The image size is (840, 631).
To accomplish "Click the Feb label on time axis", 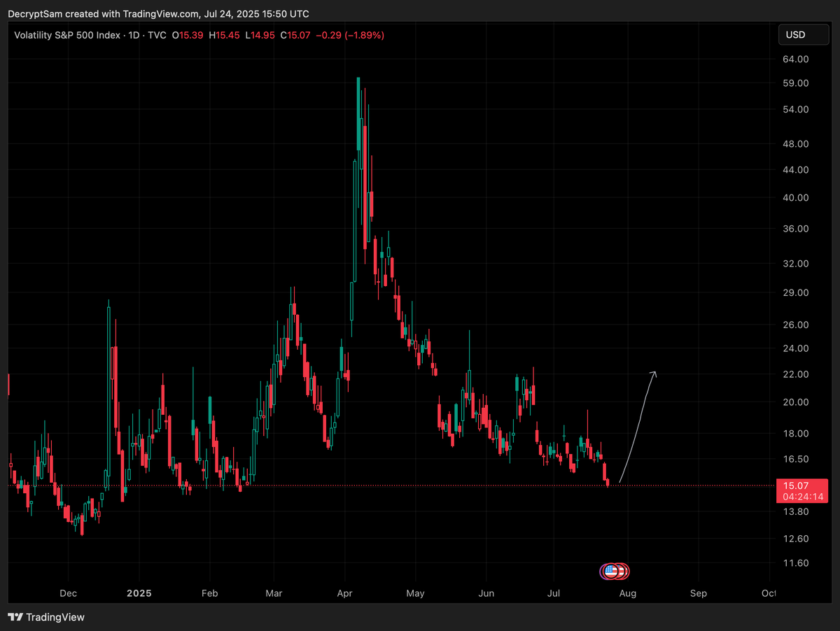I will point(209,593).
